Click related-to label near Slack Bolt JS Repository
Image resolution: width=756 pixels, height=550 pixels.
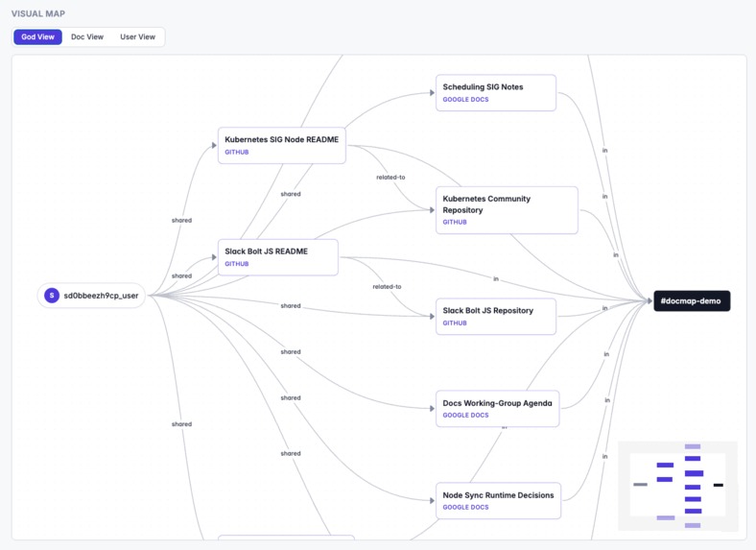point(387,287)
